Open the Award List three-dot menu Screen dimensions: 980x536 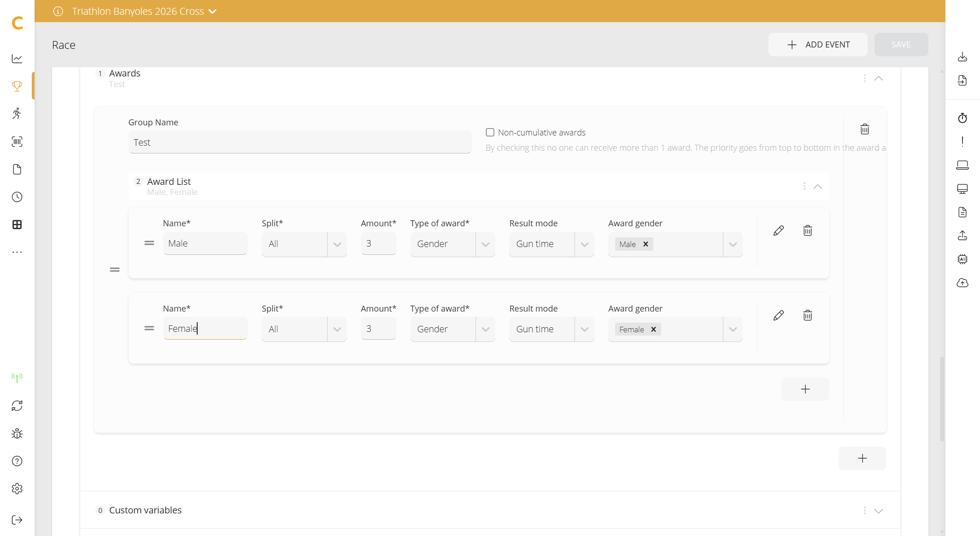tap(804, 186)
